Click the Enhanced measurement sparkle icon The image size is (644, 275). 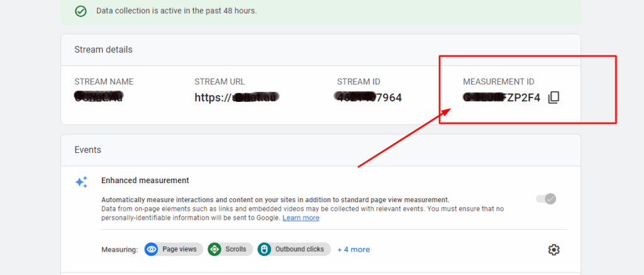[x=81, y=182]
